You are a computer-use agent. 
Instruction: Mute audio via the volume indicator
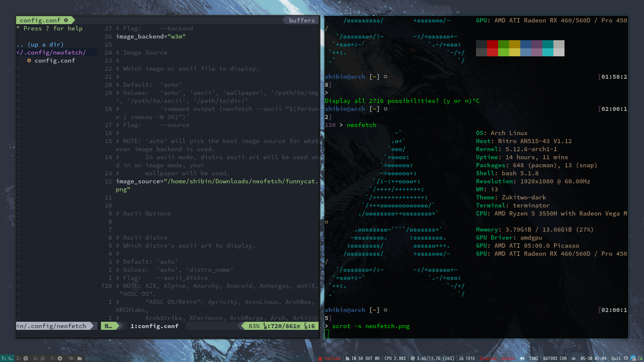tap(522, 358)
